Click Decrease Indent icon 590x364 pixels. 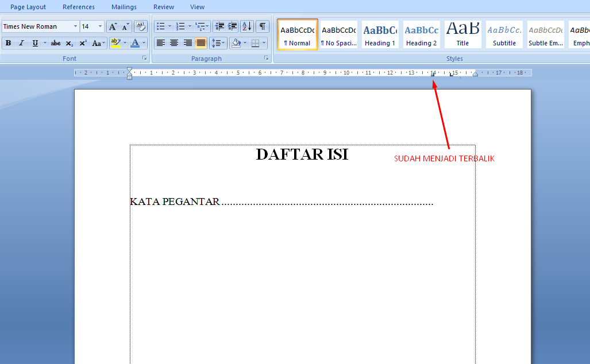[x=219, y=26]
